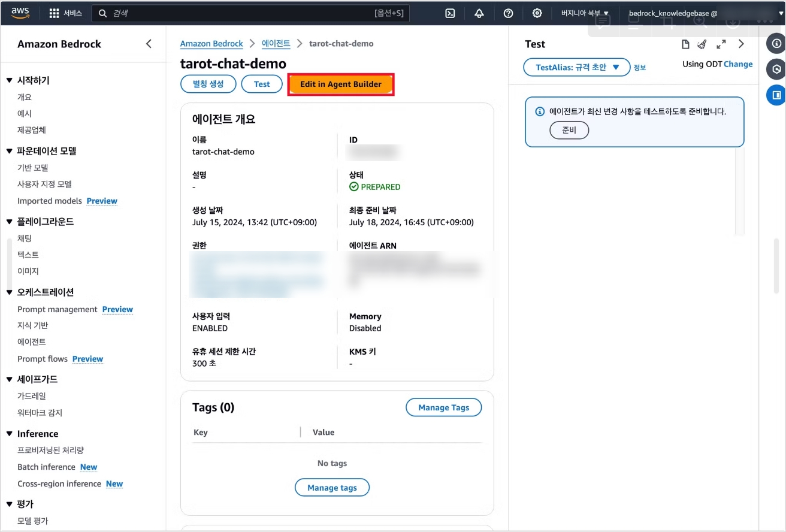Open 프로비저닝된 처리량 page
Screen dimensions: 786x532
[x=51, y=450]
